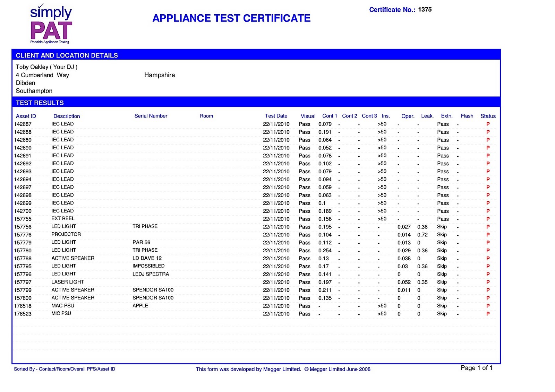
Task: Select the Dibden address line
Action: pyautogui.click(x=25, y=83)
